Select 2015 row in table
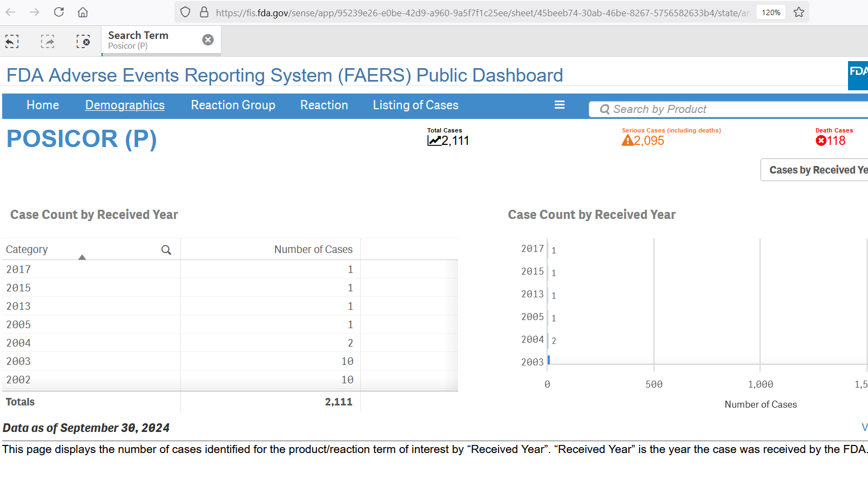 point(230,288)
